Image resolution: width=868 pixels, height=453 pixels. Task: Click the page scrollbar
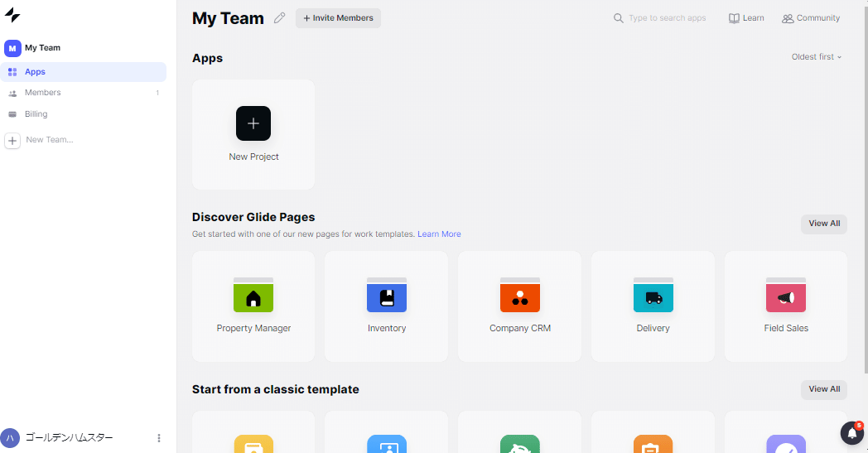click(x=866, y=188)
